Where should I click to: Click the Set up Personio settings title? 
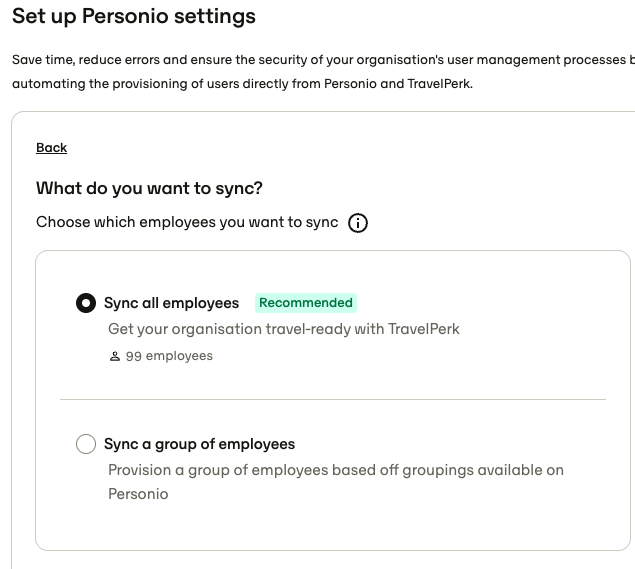click(134, 16)
